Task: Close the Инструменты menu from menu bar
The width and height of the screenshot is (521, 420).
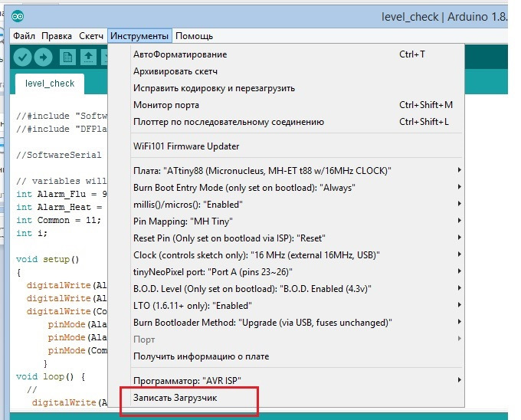Action: (x=139, y=36)
